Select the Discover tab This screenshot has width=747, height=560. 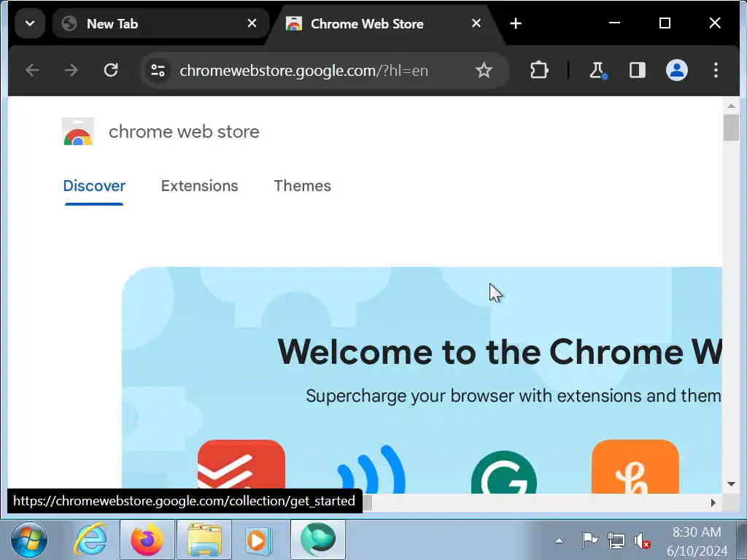(x=94, y=186)
